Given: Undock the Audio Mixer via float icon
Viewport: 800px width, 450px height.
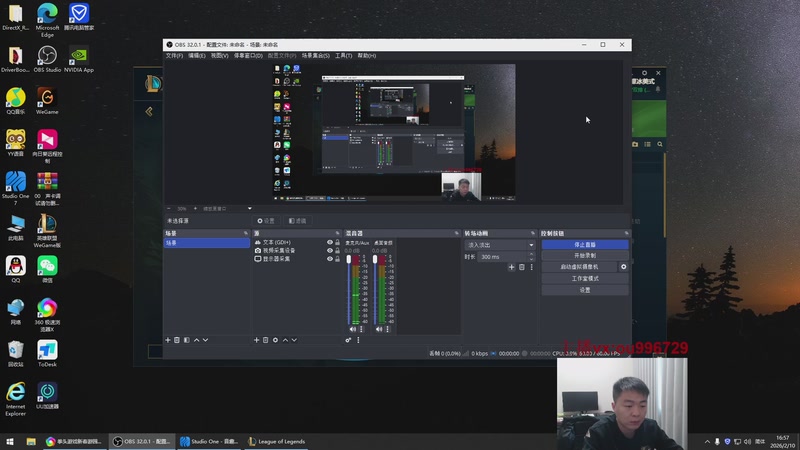Looking at the screenshot, I should pyautogui.click(x=457, y=233).
